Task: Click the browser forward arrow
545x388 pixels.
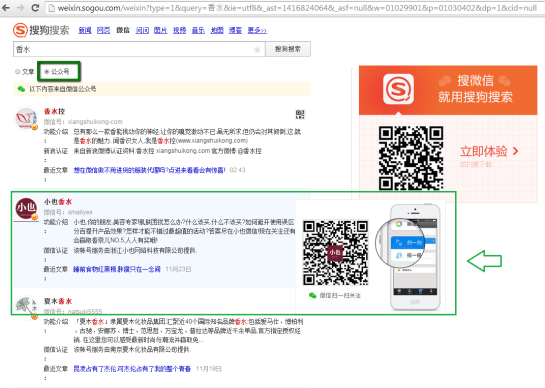Action: click(x=21, y=7)
